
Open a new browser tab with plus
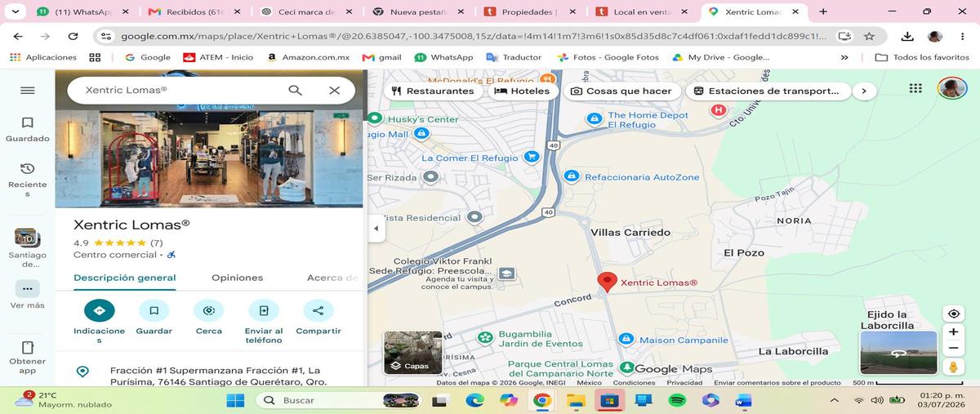(822, 12)
